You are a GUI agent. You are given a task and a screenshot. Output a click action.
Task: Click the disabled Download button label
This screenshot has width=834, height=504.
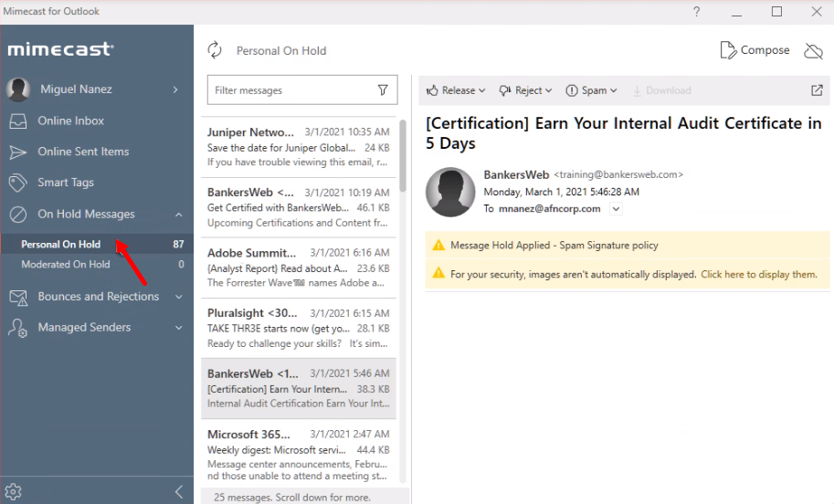point(669,90)
